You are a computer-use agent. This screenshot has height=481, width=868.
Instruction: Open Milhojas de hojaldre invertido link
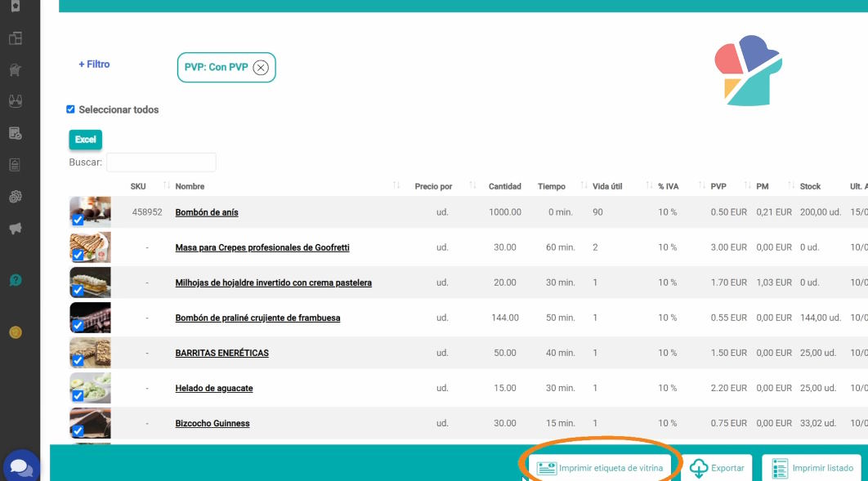point(274,283)
